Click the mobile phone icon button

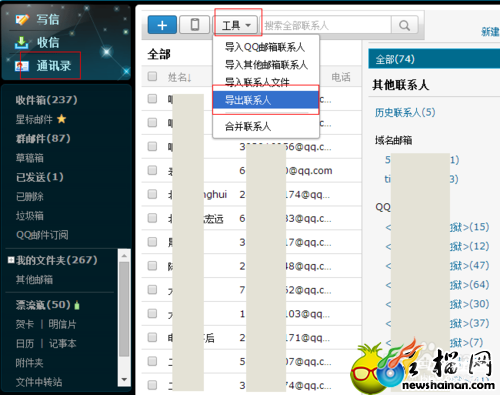coord(195,25)
